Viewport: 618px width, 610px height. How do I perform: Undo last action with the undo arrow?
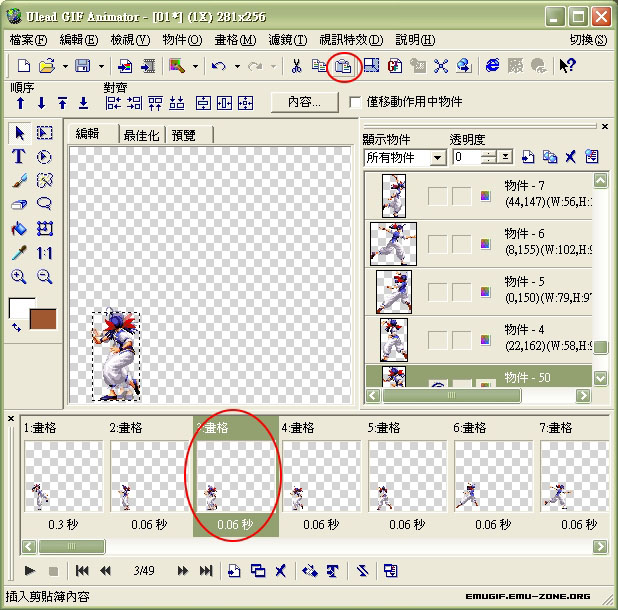click(219, 65)
